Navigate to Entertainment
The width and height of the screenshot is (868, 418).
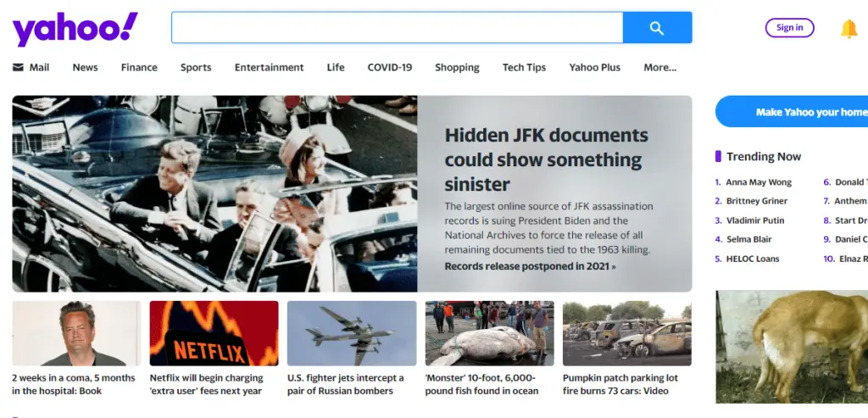click(x=269, y=68)
